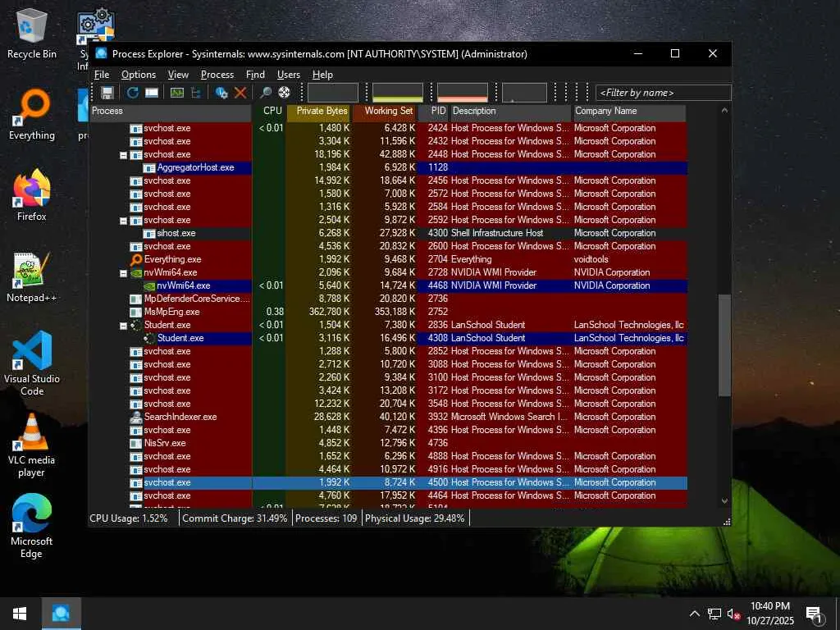Click the Everything.exe process icon

136,259
